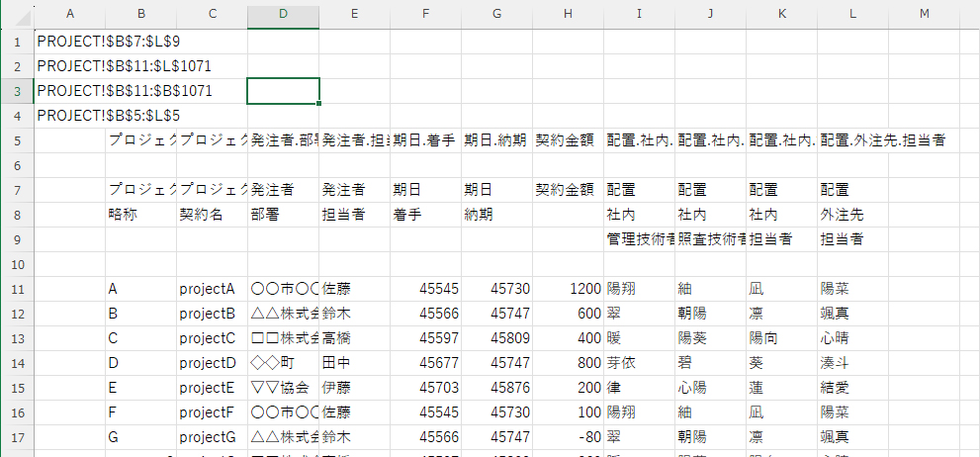Select cell with contract amount 1200
This screenshot has width=980, height=457.
[568, 289]
